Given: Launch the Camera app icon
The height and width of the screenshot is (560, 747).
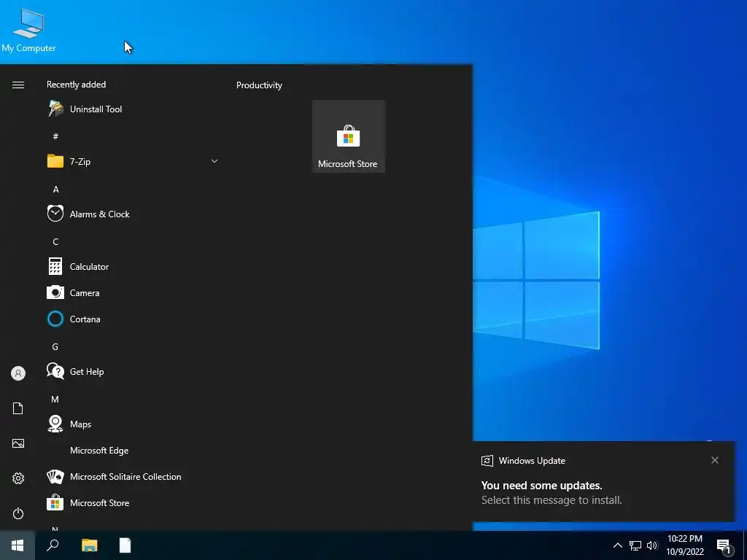Looking at the screenshot, I should [x=55, y=292].
